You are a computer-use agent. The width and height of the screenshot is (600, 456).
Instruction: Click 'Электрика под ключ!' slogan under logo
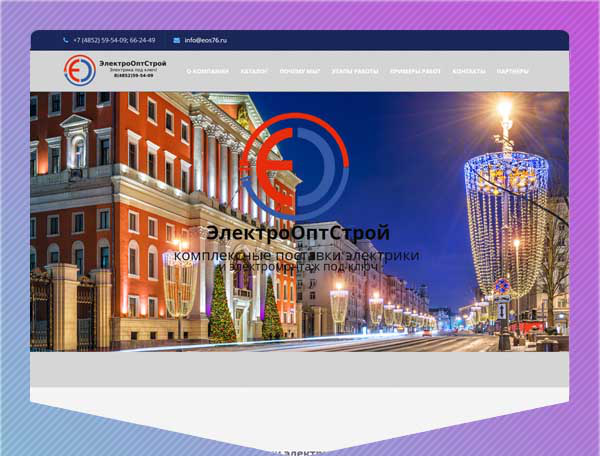(x=133, y=70)
